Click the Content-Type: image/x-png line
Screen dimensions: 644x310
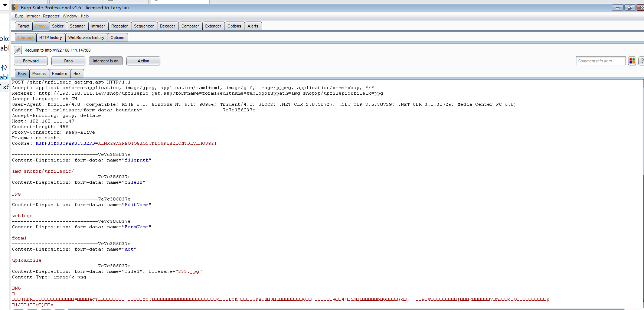click(x=49, y=277)
